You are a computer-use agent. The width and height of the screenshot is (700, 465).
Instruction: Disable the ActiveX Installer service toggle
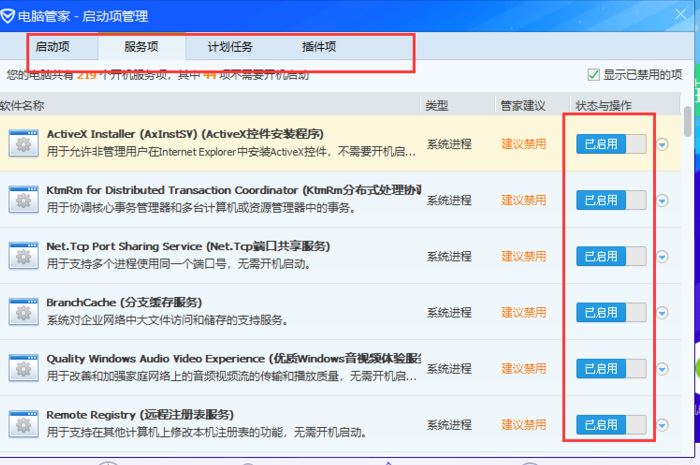(611, 144)
